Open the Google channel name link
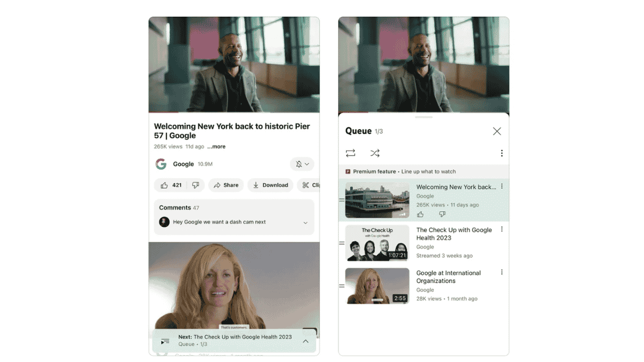Screen dimensions: 644x362 184,164
